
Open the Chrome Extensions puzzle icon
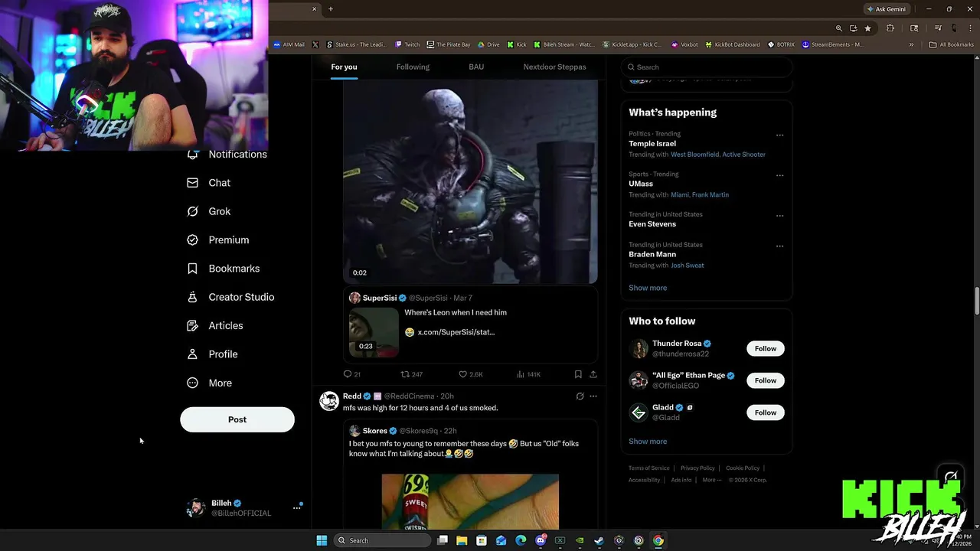tap(890, 28)
